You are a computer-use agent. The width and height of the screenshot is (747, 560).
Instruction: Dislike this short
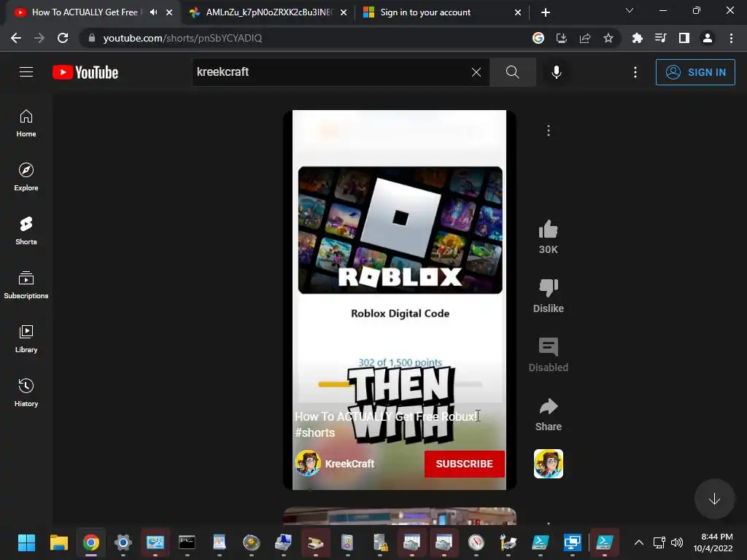pos(548,287)
